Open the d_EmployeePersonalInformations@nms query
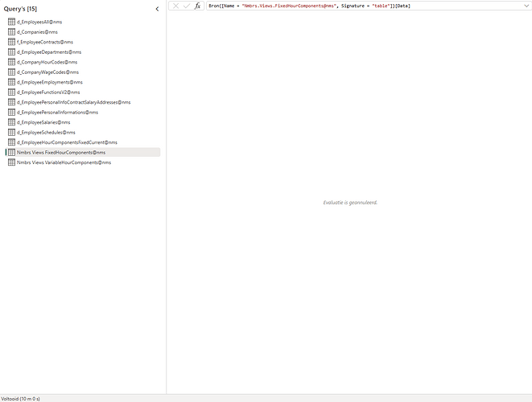Image resolution: width=532 pixels, height=402 pixels. (57, 112)
